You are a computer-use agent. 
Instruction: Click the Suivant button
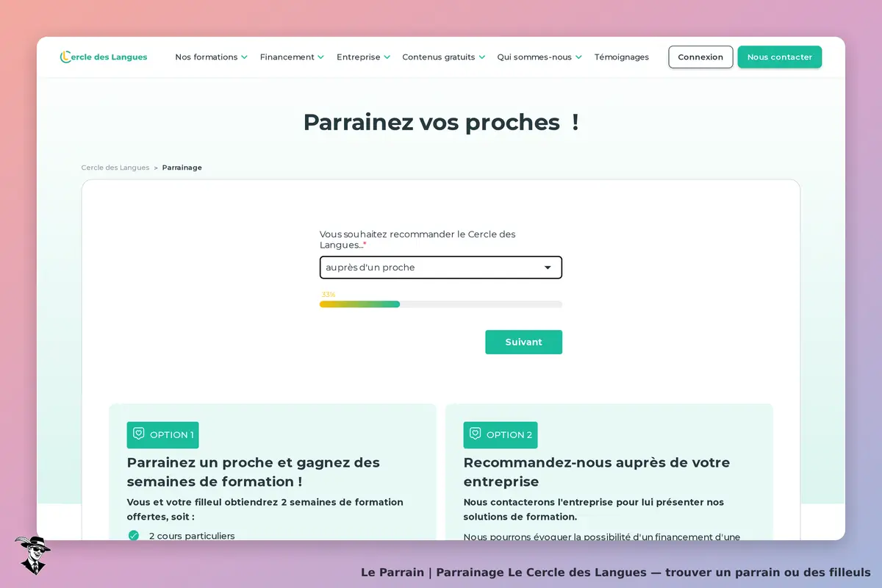(523, 342)
